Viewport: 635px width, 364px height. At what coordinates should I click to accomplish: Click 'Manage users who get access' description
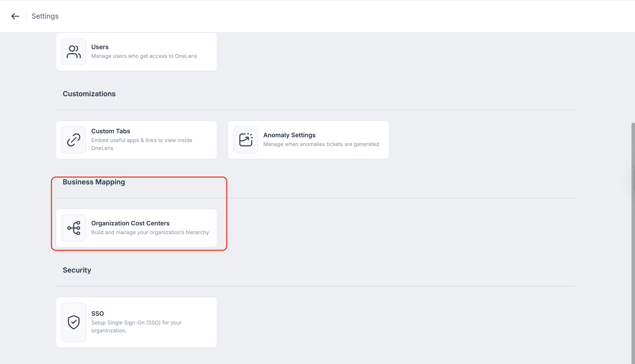click(x=144, y=56)
